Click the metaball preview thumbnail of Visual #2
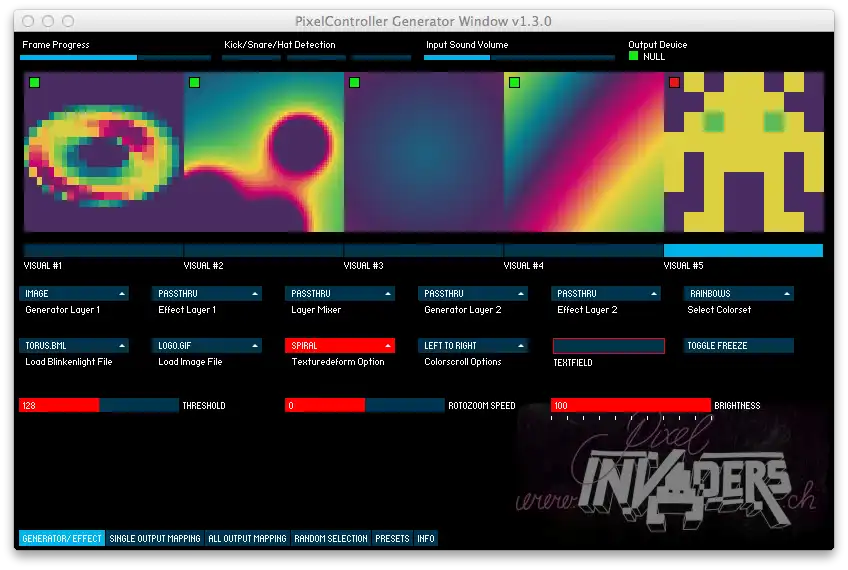The width and height of the screenshot is (848, 570). [x=264, y=152]
